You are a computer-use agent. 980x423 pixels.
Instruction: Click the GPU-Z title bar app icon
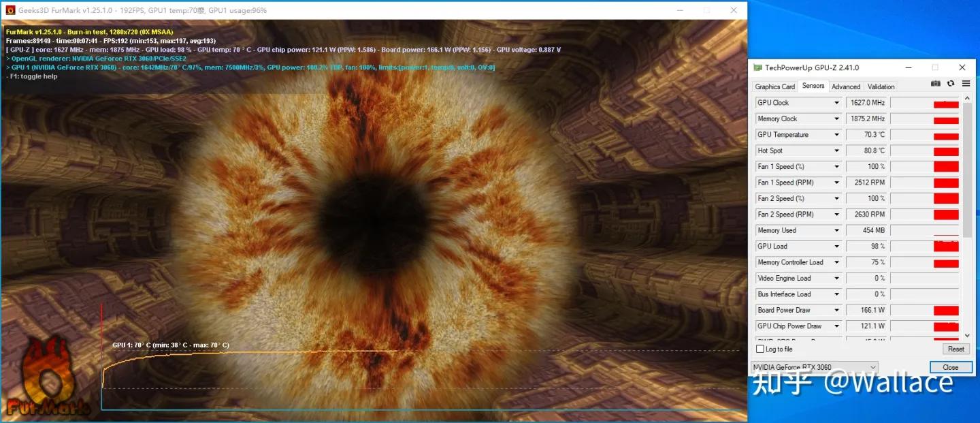[x=757, y=67]
